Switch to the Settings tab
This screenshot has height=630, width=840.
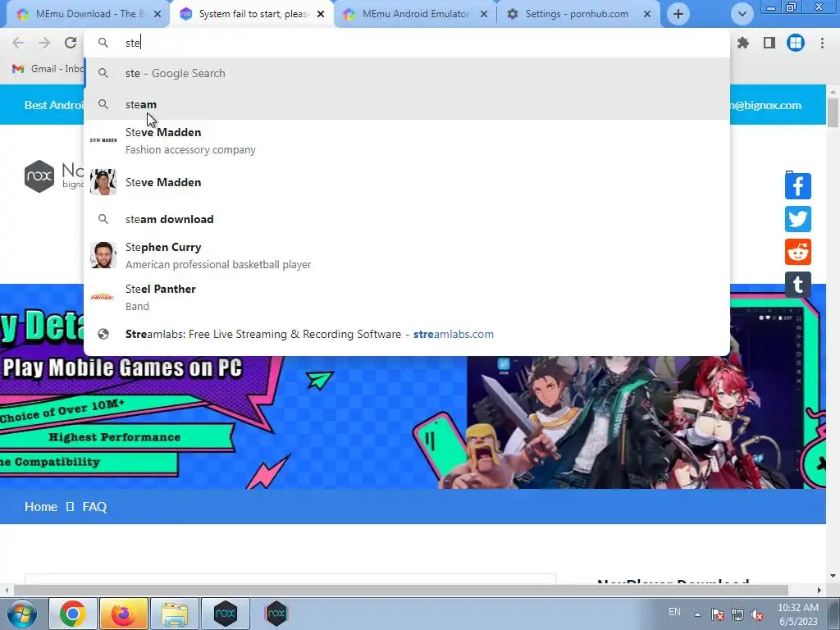(x=577, y=14)
